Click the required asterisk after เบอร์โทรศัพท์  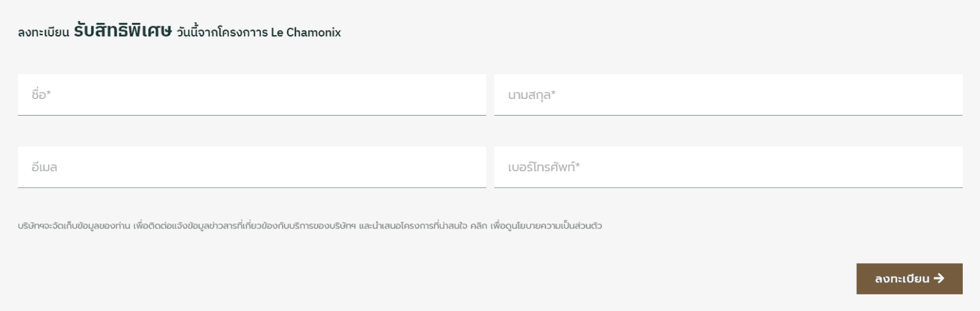[577, 165]
